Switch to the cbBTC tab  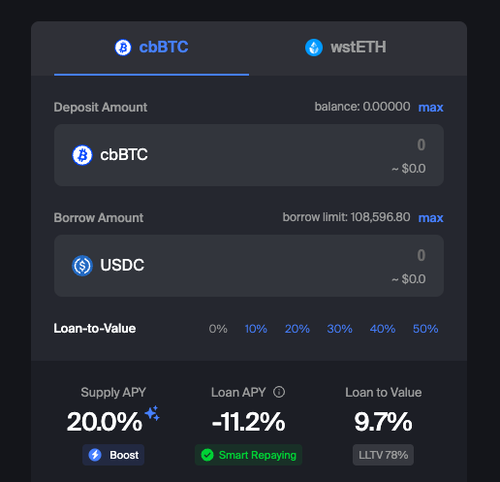[152, 49]
